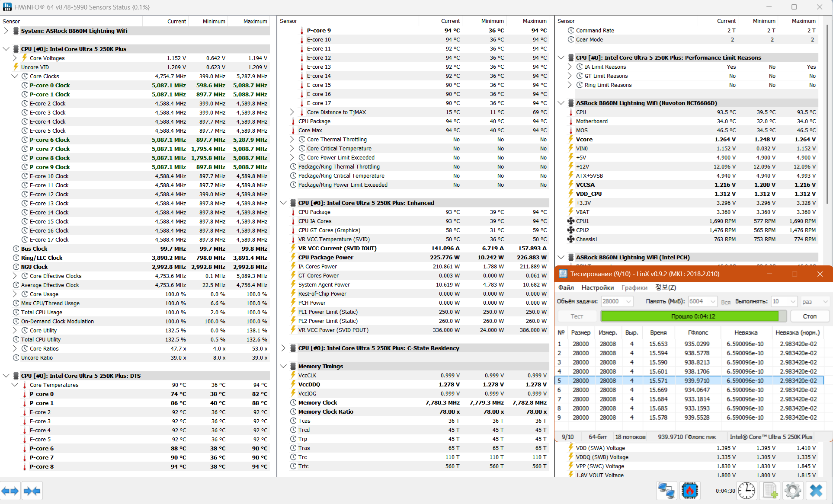833x504 pixels.
Task: Collapse the Core Clocks group
Action: 15,76
